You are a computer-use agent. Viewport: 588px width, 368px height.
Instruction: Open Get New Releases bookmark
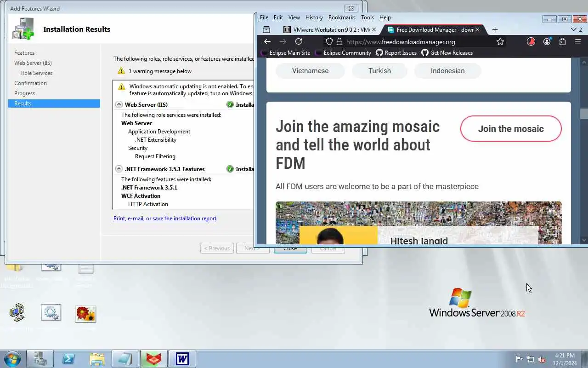pyautogui.click(x=447, y=53)
